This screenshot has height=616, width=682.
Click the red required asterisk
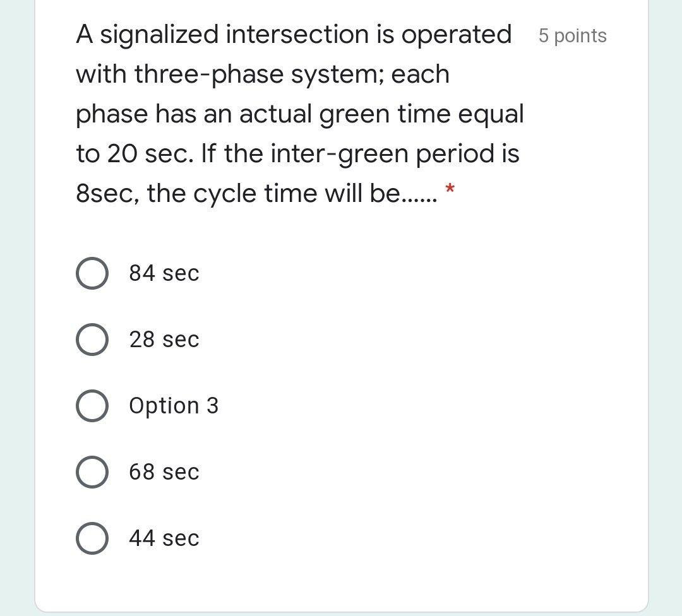(450, 188)
